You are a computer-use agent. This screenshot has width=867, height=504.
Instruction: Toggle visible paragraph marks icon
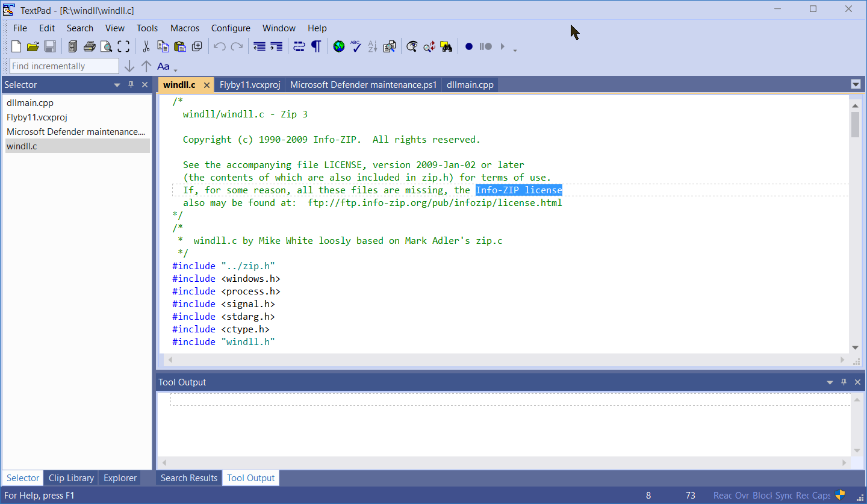316,46
